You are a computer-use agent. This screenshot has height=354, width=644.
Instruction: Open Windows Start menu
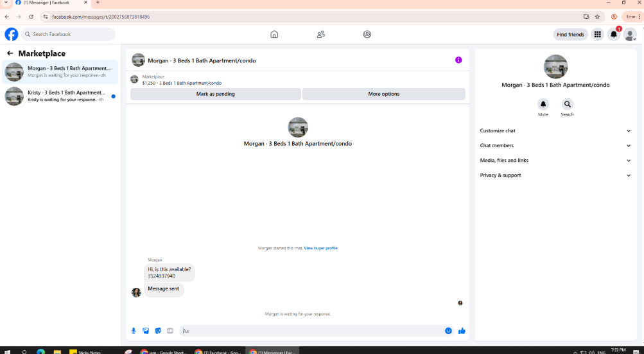(x=7, y=352)
